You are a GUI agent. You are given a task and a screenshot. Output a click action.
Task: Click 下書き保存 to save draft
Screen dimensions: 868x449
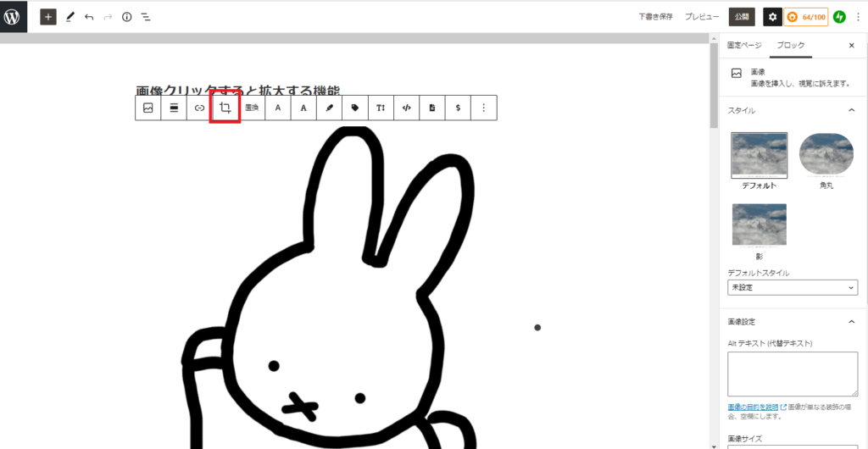(655, 16)
